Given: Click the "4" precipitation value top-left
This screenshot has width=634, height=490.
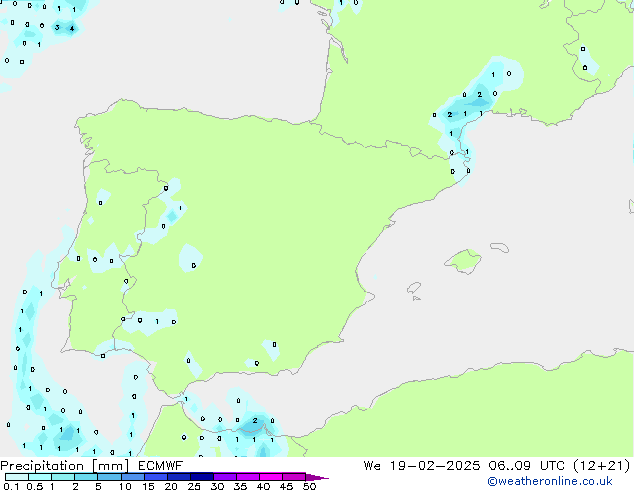Looking at the screenshot, I should pyautogui.click(x=72, y=28).
